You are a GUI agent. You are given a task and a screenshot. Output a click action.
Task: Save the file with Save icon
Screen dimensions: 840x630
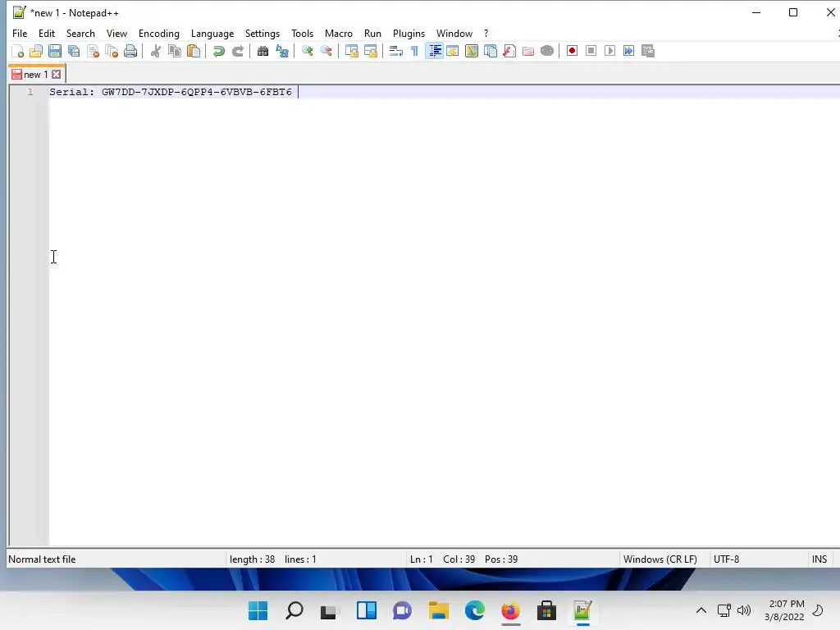pos(55,51)
